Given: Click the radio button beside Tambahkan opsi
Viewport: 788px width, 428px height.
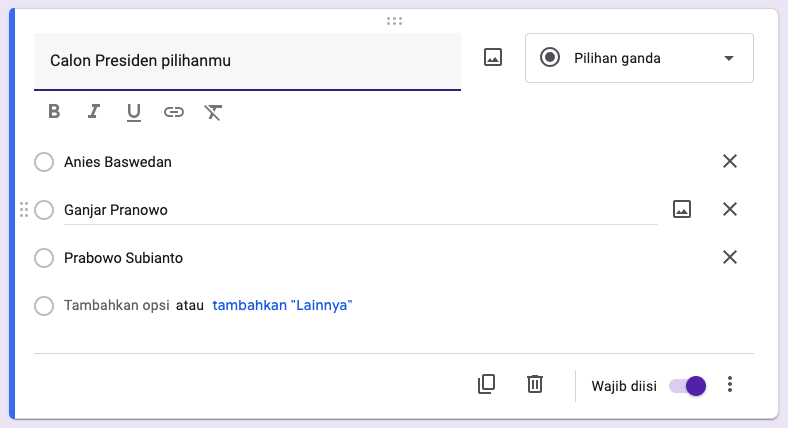Looking at the screenshot, I should click(x=44, y=305).
